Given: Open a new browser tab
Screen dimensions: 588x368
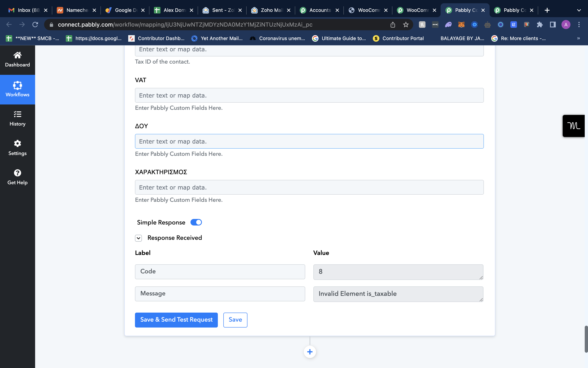Looking at the screenshot, I should click(547, 10).
